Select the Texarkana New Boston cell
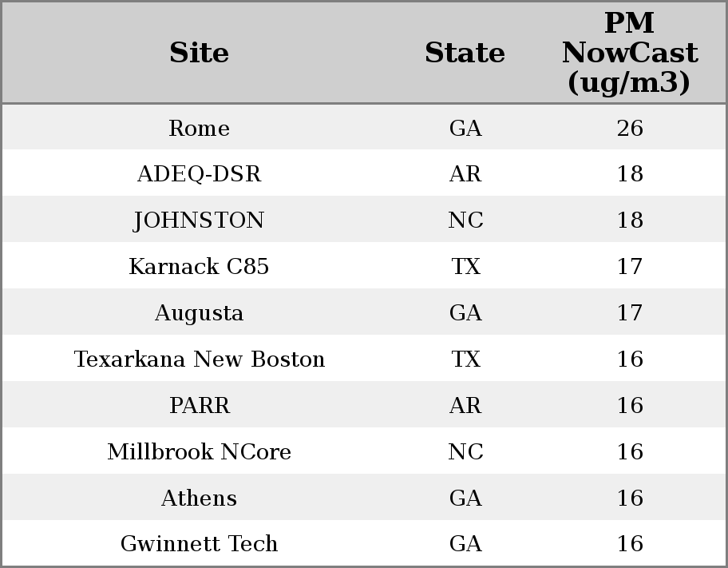The image size is (728, 568). click(199, 359)
